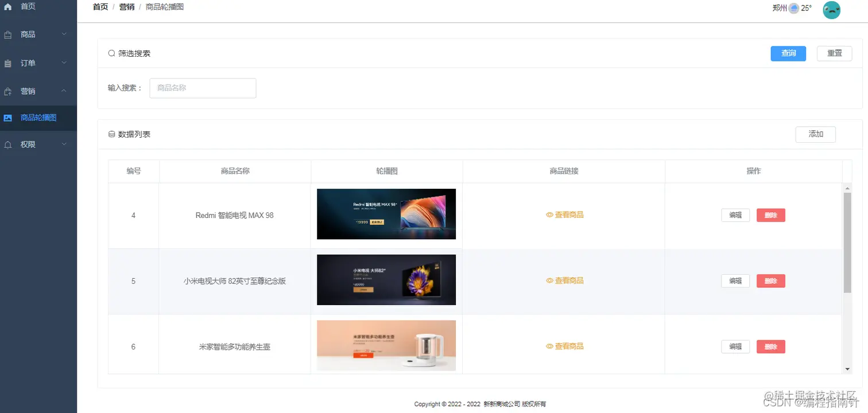
Task: View product link for 小米电视大师
Action: (x=565, y=281)
